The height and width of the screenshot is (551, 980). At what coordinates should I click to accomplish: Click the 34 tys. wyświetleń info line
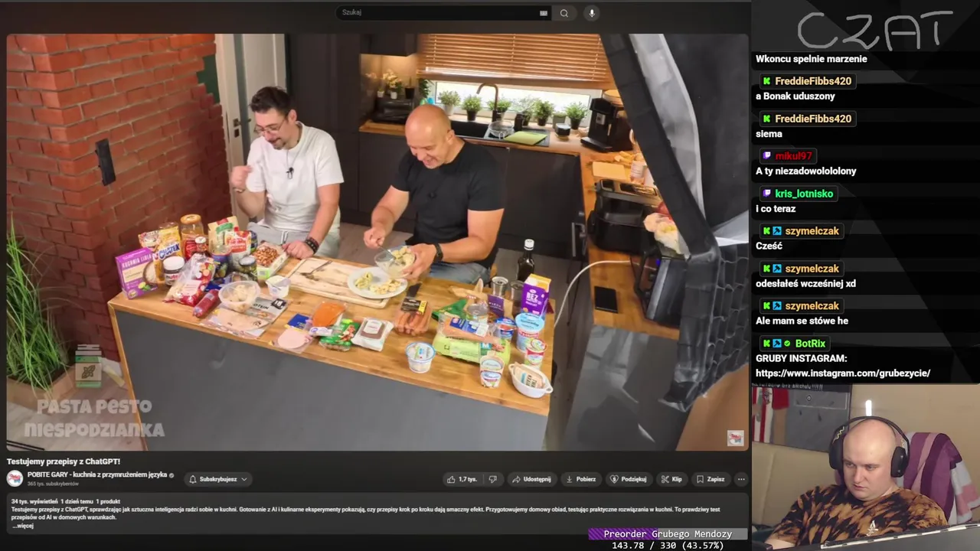pyautogui.click(x=66, y=501)
